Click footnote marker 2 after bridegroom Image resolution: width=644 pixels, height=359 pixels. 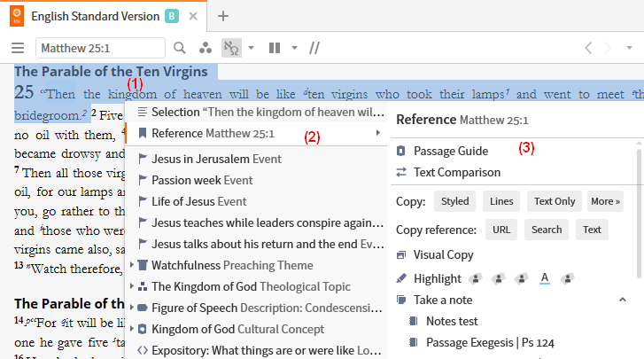pyautogui.click(x=84, y=113)
